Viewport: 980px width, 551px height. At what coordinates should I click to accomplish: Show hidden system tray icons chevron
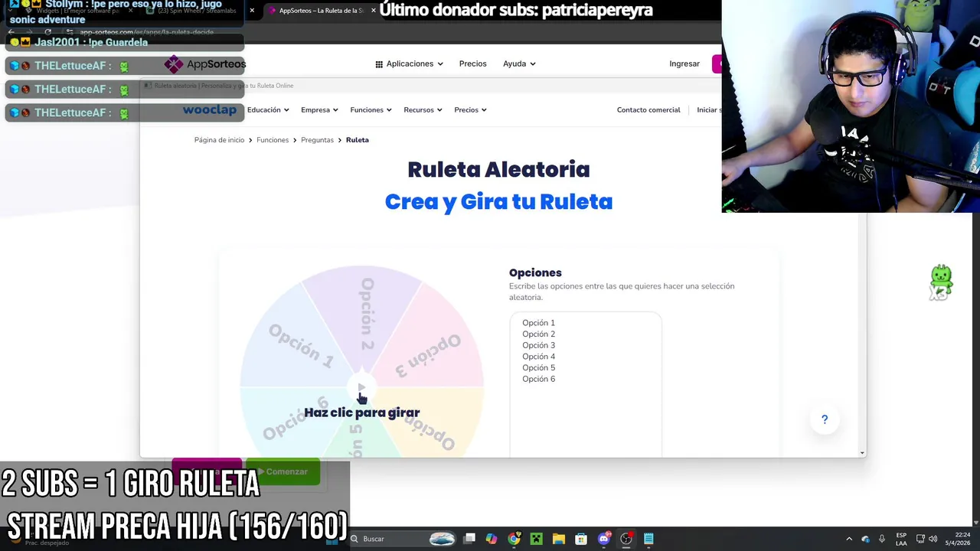coord(849,539)
